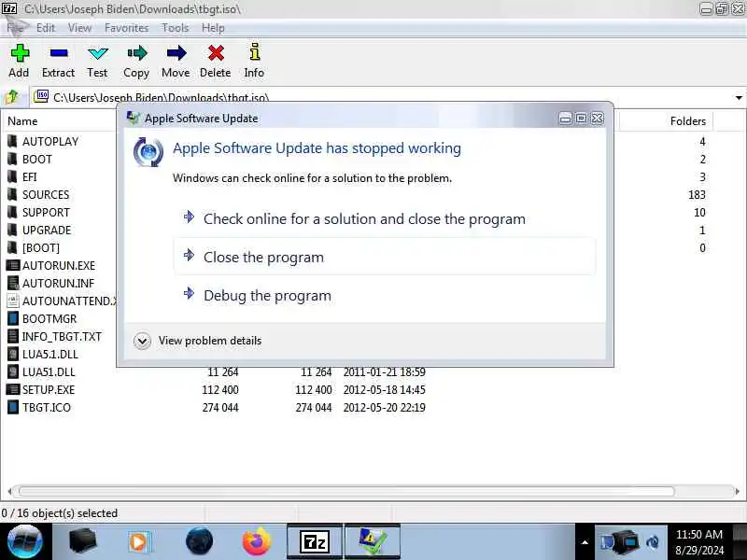Click the SOURCES folder count 183
Viewport: 747px width, 560px height.
697,195
